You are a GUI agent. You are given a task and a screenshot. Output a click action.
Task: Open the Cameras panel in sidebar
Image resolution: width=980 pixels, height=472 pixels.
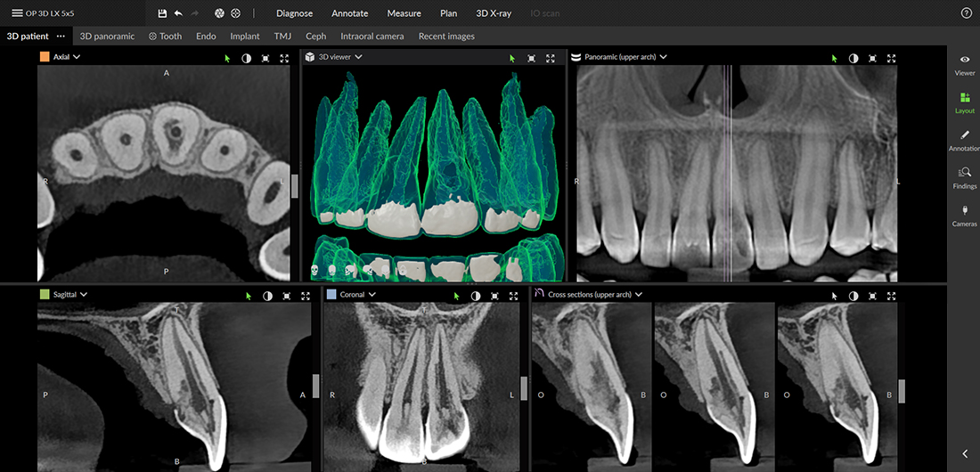(x=965, y=216)
